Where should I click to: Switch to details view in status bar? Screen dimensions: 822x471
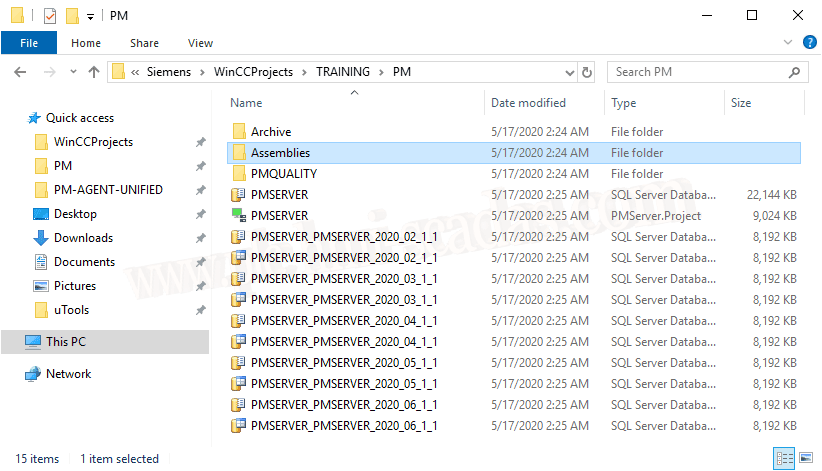point(785,459)
